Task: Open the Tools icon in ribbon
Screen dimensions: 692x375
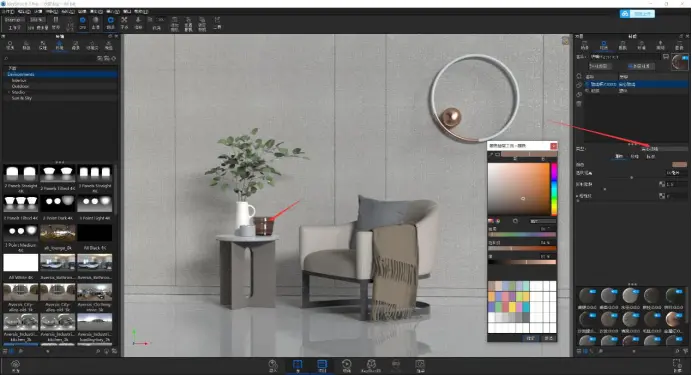Action: click(x=217, y=22)
